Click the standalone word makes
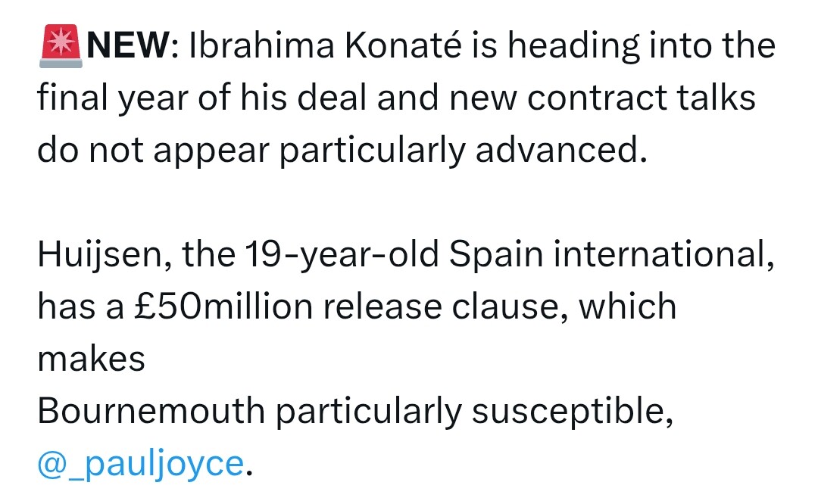Image resolution: width=818 pixels, height=504 pixels. point(92,359)
